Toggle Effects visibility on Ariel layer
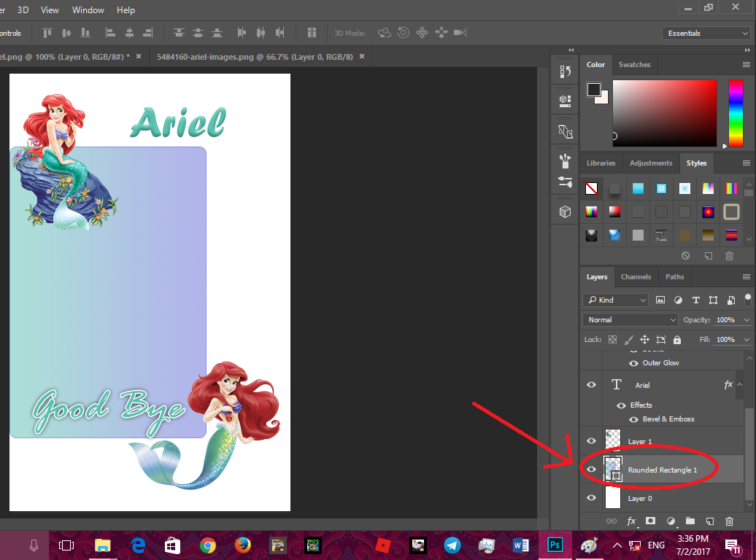The width and height of the screenshot is (756, 560). [622, 405]
